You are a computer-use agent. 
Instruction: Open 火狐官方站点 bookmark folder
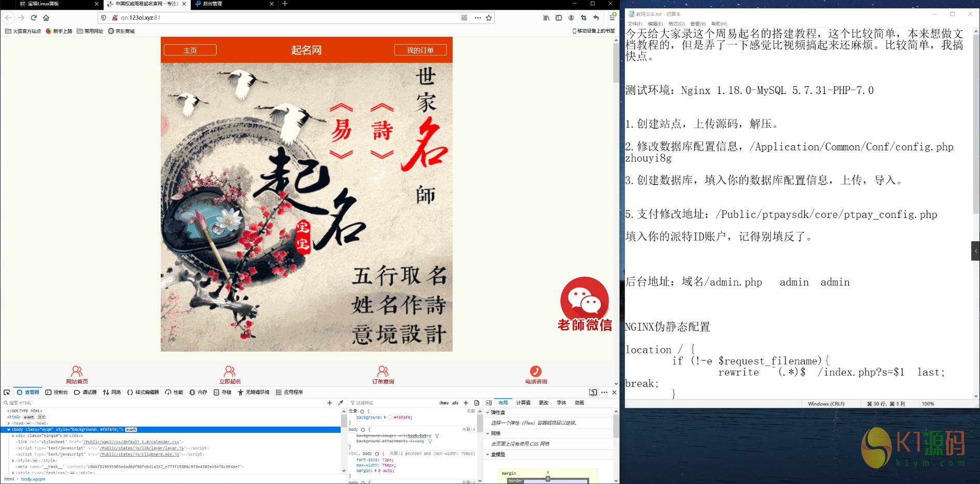click(x=23, y=31)
